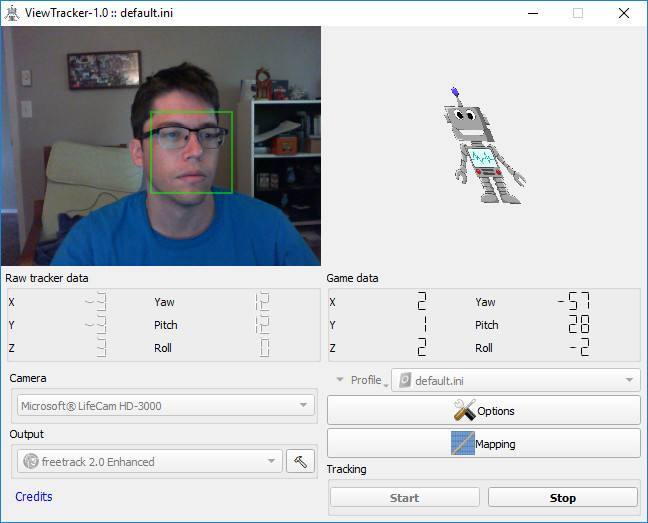Click the Game data X value
Viewport: 648px width, 523px height.
(x=422, y=301)
